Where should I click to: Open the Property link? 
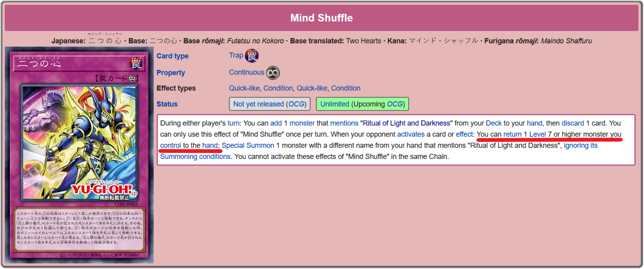(171, 73)
